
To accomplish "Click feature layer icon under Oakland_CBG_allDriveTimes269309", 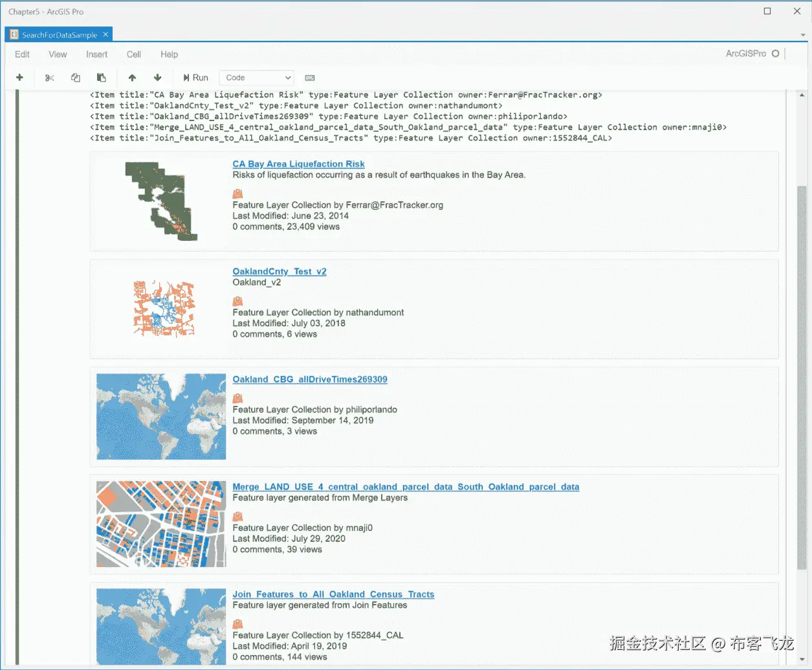I will coord(237,398).
